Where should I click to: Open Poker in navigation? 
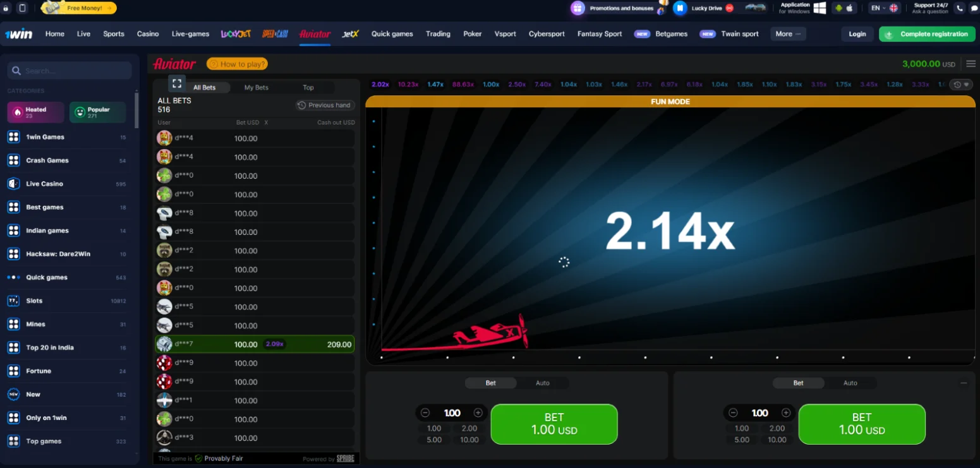(473, 34)
